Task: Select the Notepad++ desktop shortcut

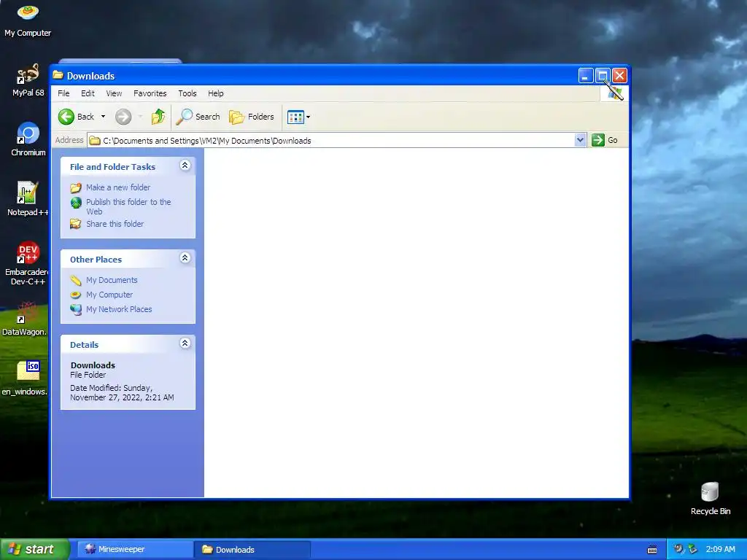Action: (28, 199)
